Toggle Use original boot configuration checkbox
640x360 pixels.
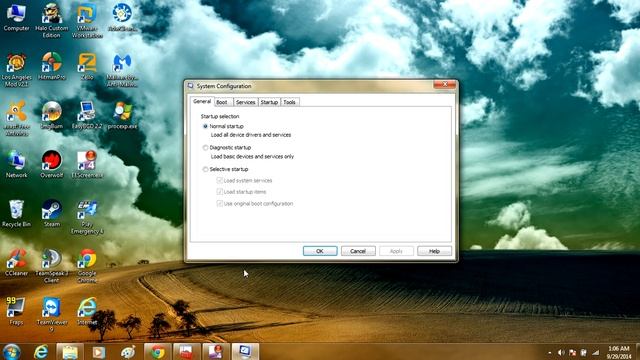(255, 203)
